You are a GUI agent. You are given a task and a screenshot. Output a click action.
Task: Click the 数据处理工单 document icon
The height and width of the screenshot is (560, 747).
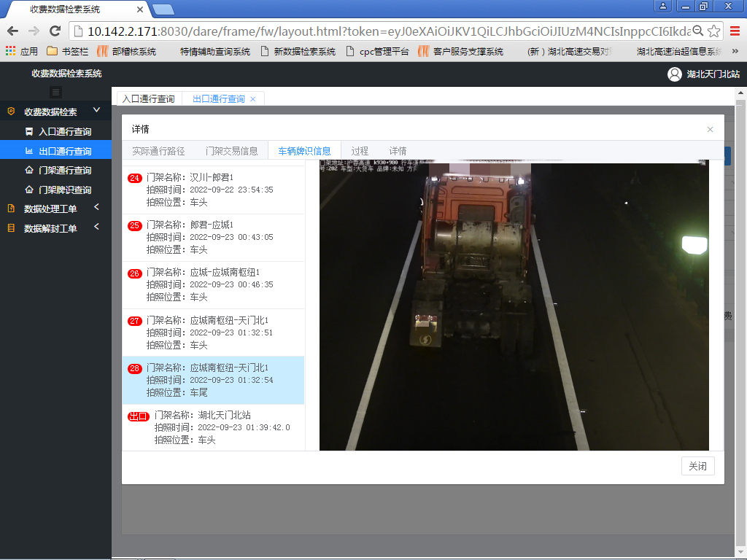12,209
